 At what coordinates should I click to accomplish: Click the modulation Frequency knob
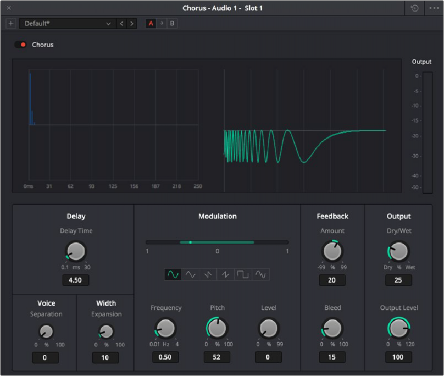[x=165, y=328]
